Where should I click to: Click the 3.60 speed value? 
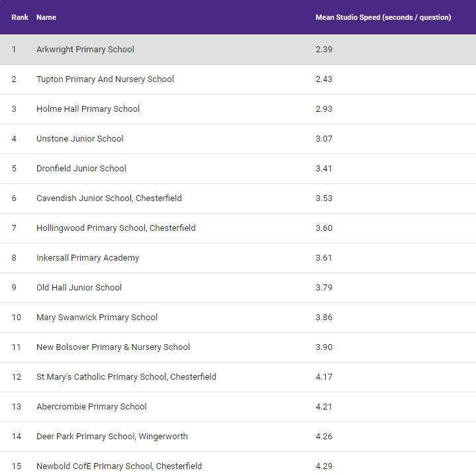tap(324, 228)
